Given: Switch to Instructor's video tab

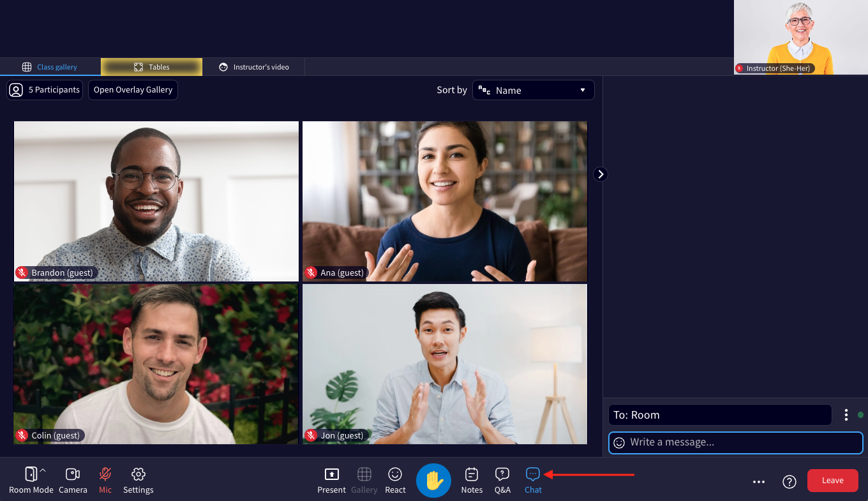Looking at the screenshot, I should pyautogui.click(x=253, y=67).
